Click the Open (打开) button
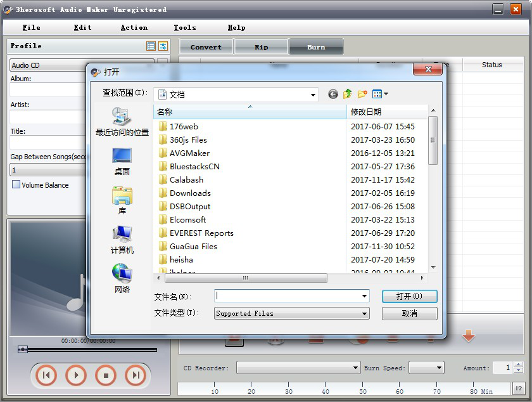This screenshot has width=532, height=402. pos(410,296)
